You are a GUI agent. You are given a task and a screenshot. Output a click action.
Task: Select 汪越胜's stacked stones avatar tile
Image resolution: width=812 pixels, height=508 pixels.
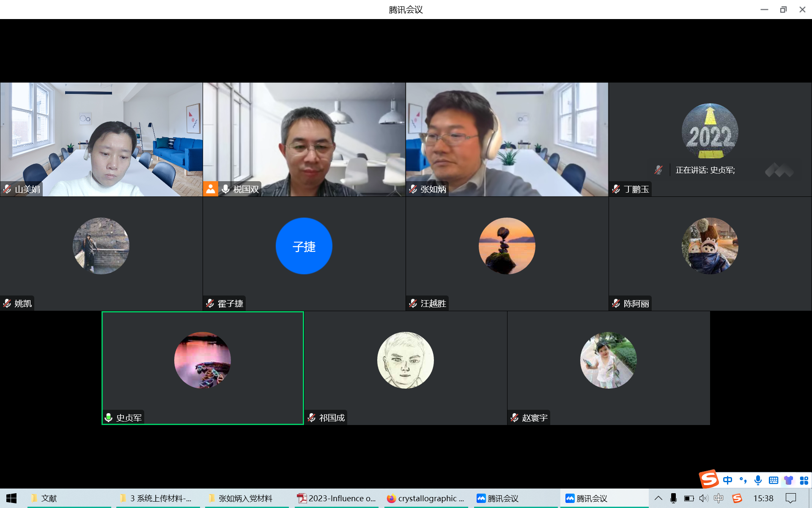(x=507, y=246)
